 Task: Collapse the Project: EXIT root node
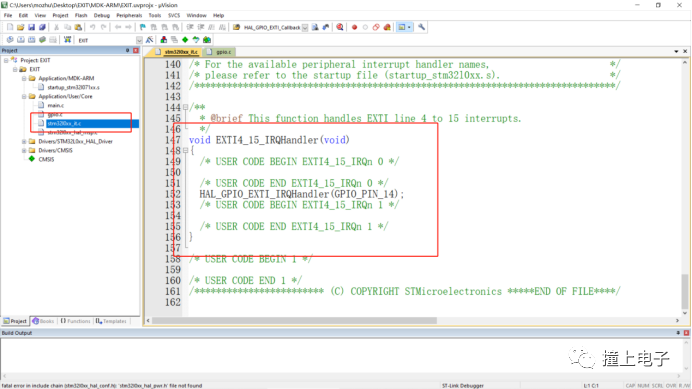[x=6, y=60]
